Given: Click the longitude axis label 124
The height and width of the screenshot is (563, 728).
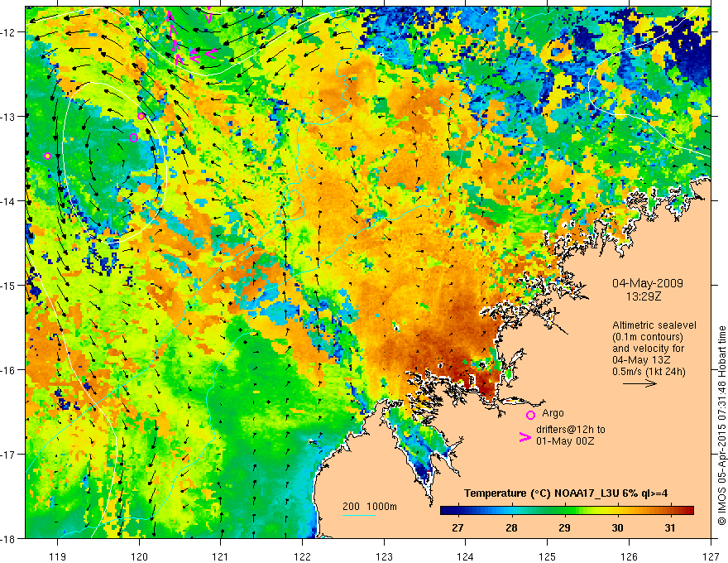Looking at the screenshot, I should 466,556.
